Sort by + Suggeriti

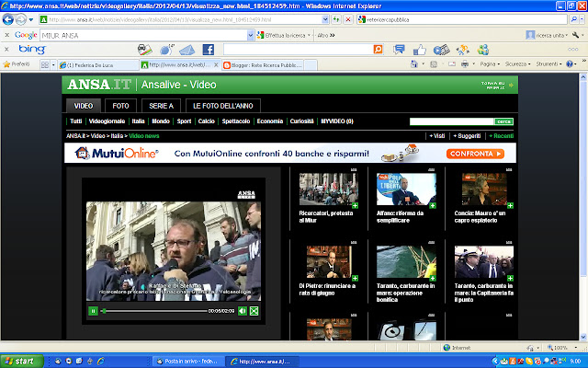point(467,136)
